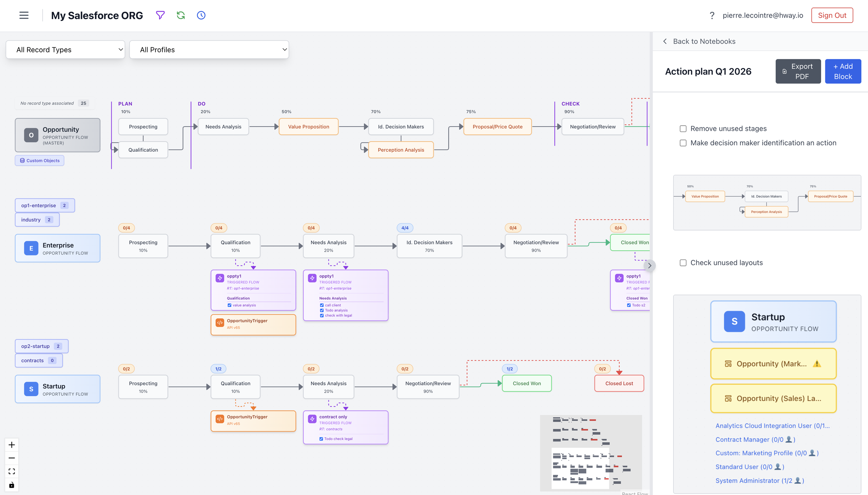Image resolution: width=868 pixels, height=495 pixels.
Task: Open the blue clock history icon
Action: coord(201,15)
